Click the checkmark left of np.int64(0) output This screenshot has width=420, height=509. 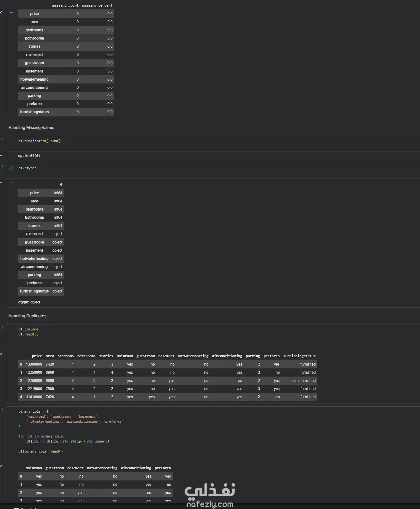point(1,156)
